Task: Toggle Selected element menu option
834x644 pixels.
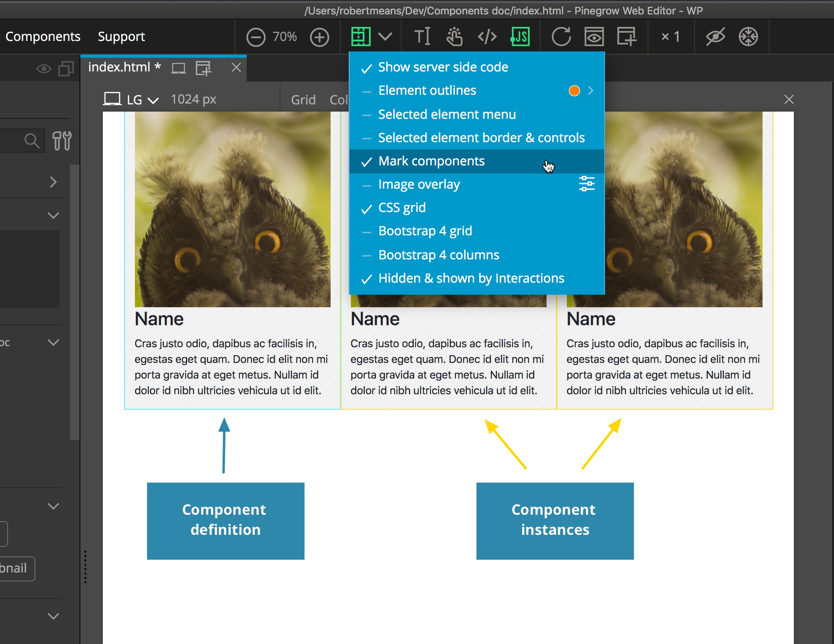Action: (x=477, y=114)
